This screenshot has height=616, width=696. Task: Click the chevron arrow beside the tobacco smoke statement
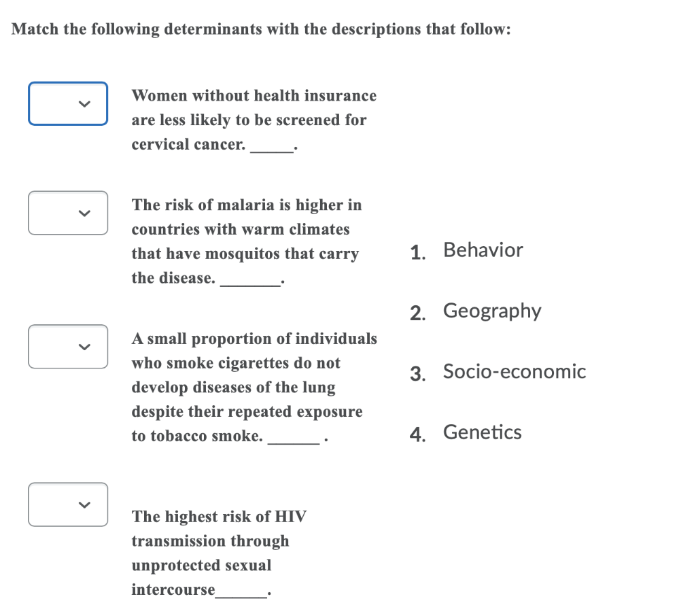(x=84, y=347)
